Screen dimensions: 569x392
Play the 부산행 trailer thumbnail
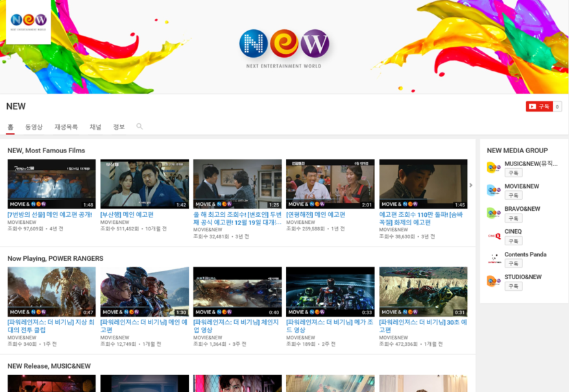(145, 184)
